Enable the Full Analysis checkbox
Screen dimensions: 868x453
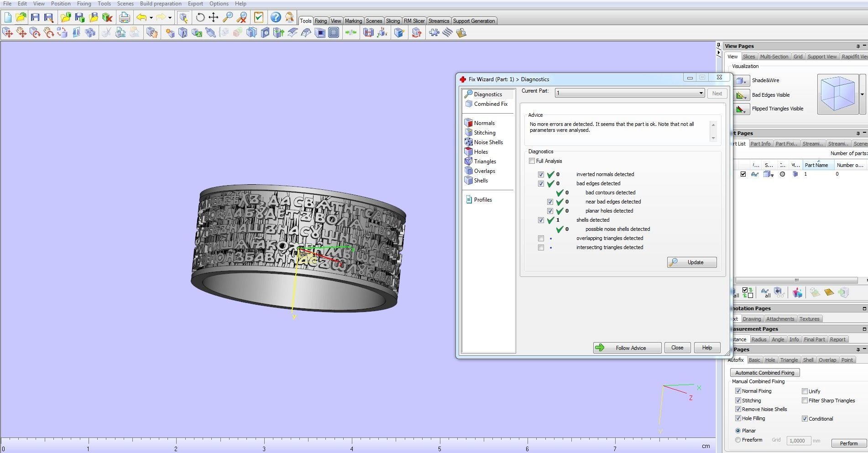(532, 161)
